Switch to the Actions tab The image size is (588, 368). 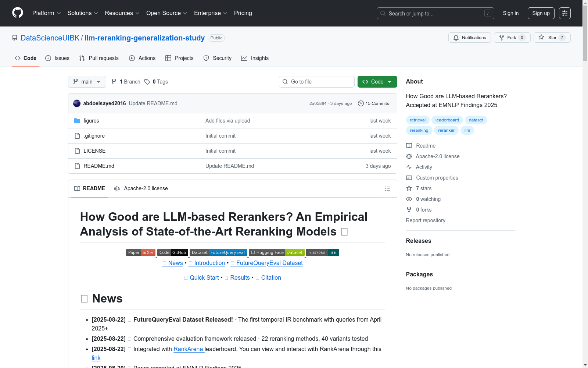(142, 58)
